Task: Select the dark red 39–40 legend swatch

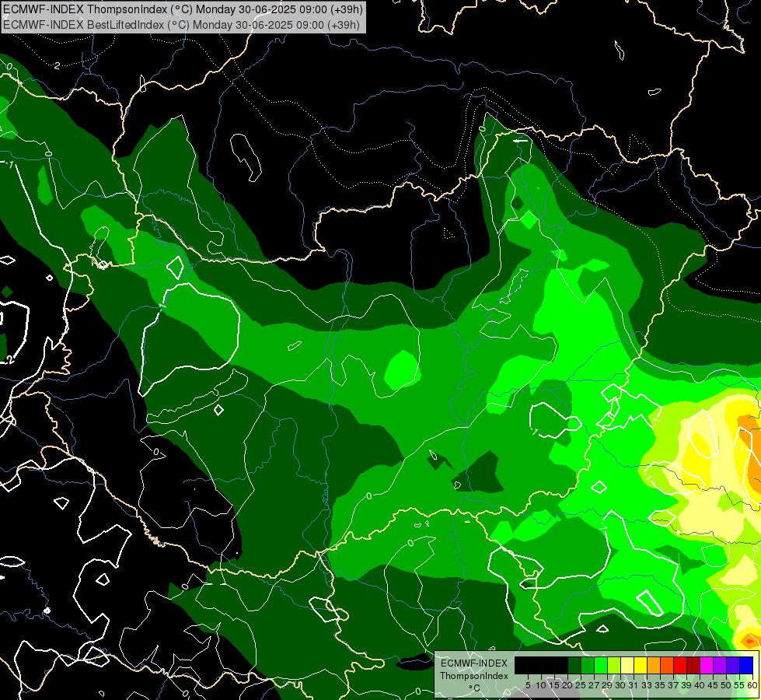Action: [x=693, y=665]
